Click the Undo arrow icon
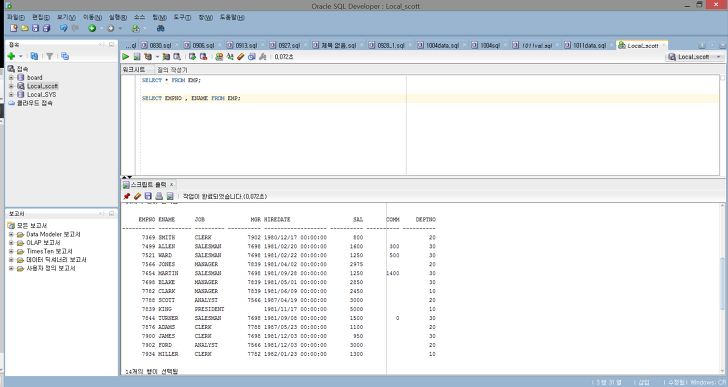Viewport: 728px width, 387px height. [x=64, y=28]
